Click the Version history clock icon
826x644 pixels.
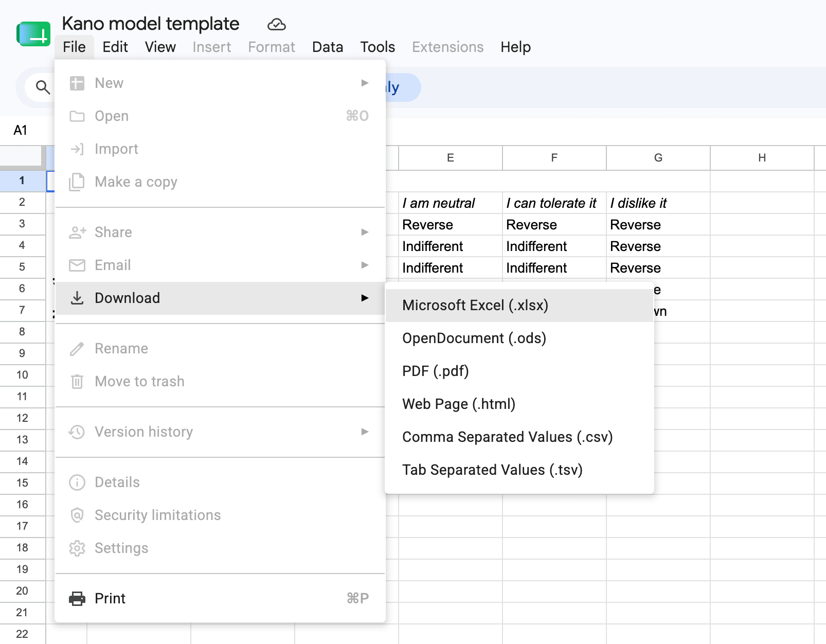[x=77, y=432]
